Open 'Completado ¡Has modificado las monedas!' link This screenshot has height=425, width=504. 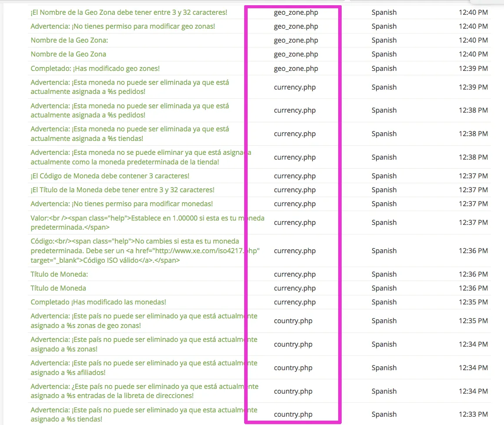point(98,302)
